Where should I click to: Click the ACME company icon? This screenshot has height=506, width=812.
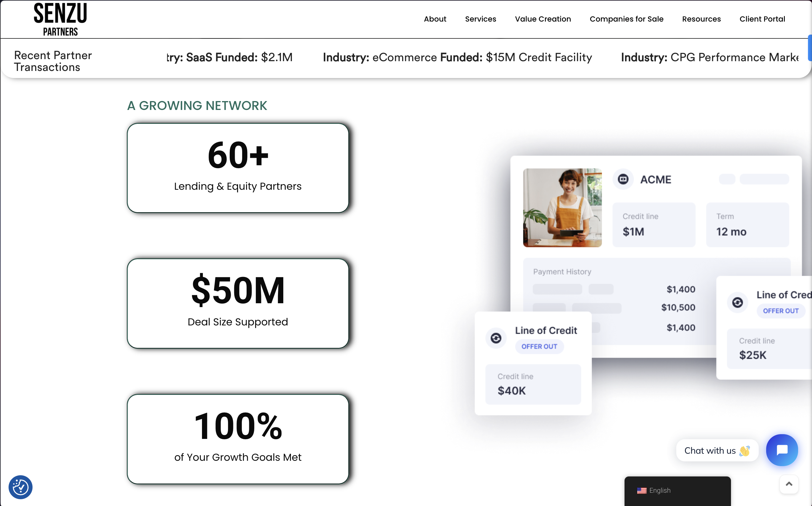(623, 179)
